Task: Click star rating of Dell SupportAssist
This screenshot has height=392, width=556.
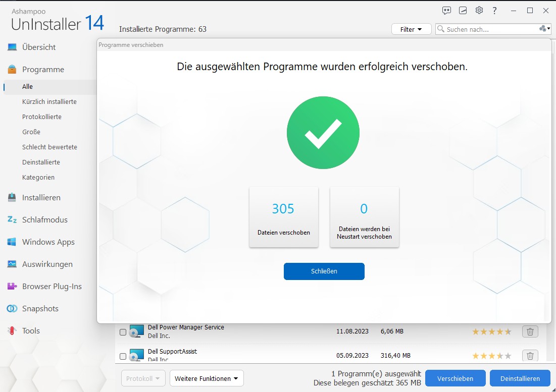Action: coord(491,356)
